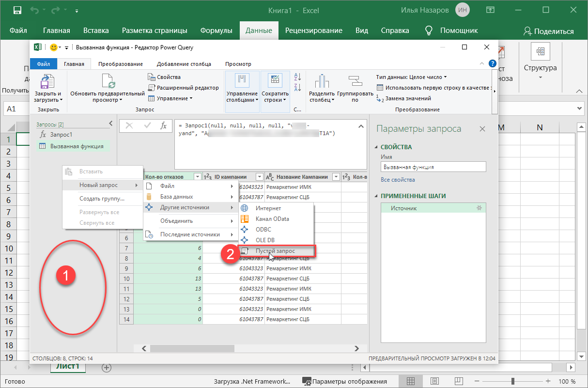This screenshot has width=588, height=388.
Task: Click the Reduce Rows (Сократить строки) icon
Action: click(x=275, y=81)
